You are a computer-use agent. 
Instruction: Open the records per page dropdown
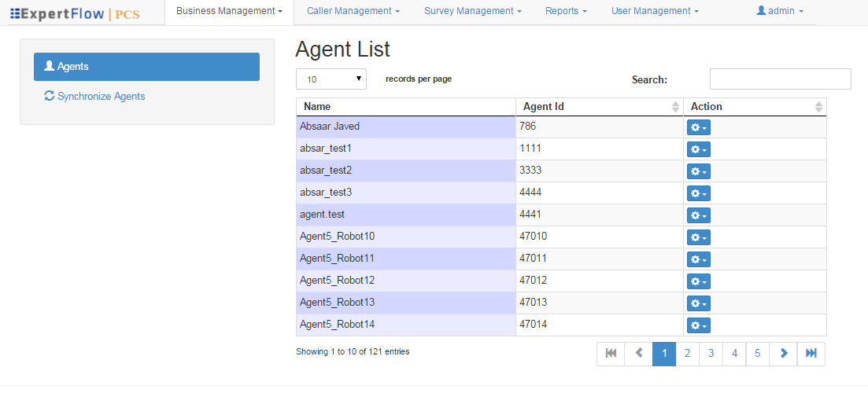(331, 79)
